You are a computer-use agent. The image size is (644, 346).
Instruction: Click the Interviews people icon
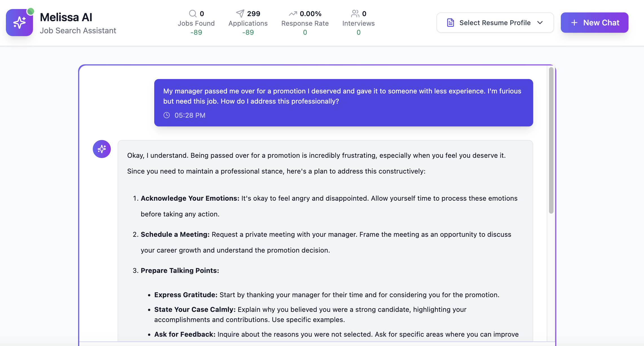point(355,14)
